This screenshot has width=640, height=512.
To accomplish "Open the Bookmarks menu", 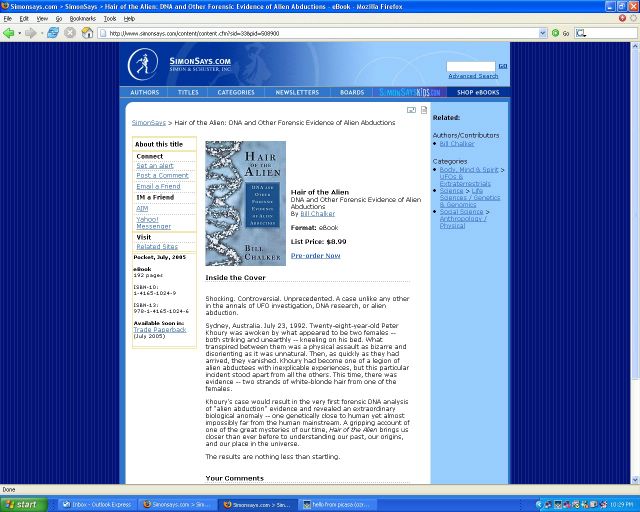I will point(82,18).
